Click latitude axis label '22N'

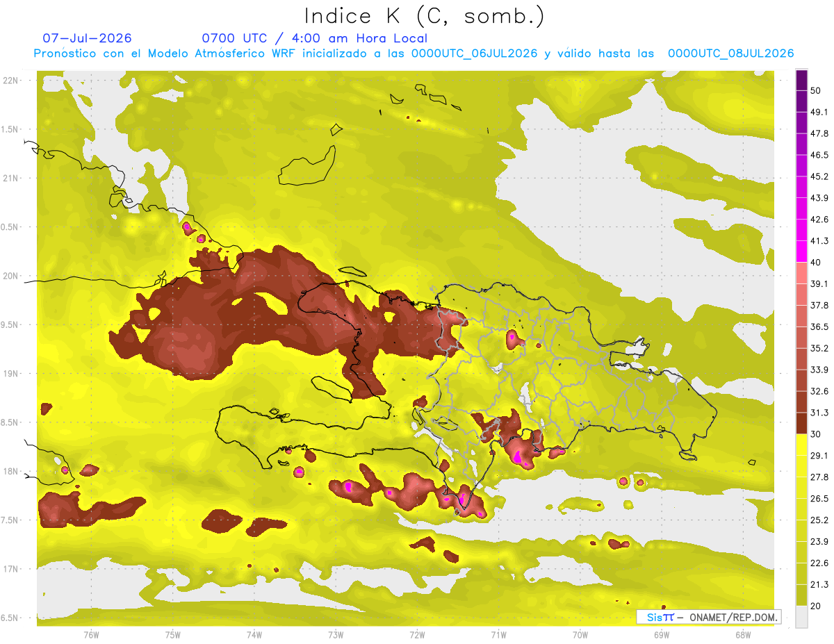point(10,81)
